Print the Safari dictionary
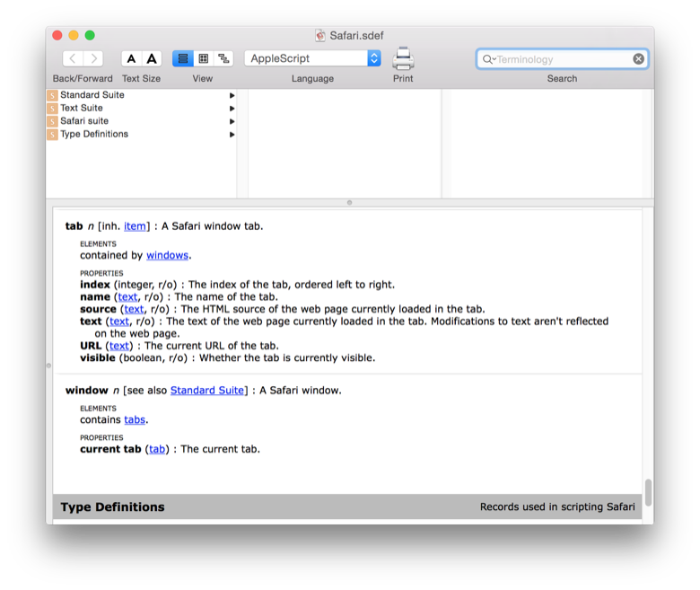The image size is (700, 590). (403, 58)
